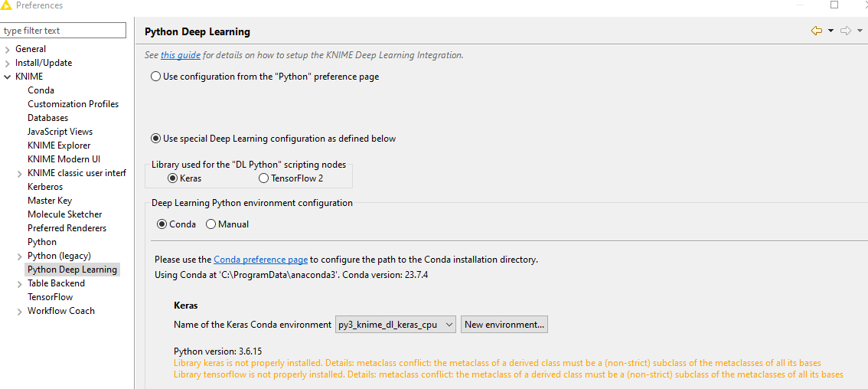The height and width of the screenshot is (389, 868).
Task: Expand the Table Backend node
Action: pyautogui.click(x=20, y=284)
